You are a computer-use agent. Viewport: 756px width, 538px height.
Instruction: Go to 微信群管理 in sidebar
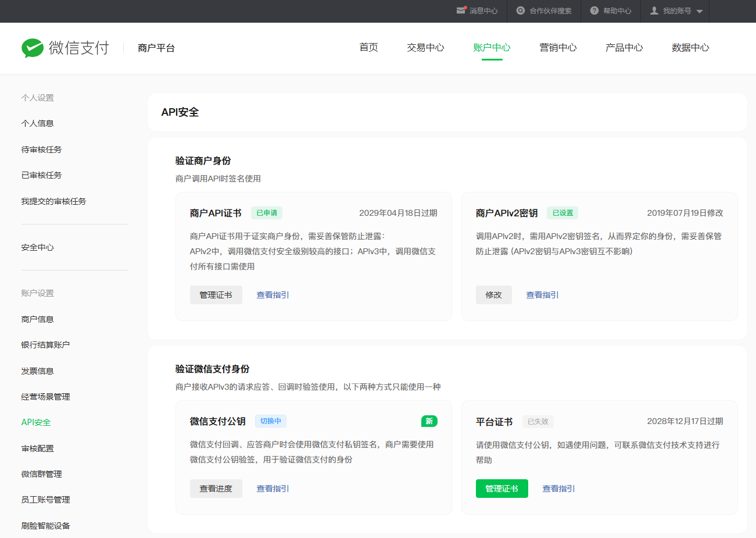click(42, 474)
